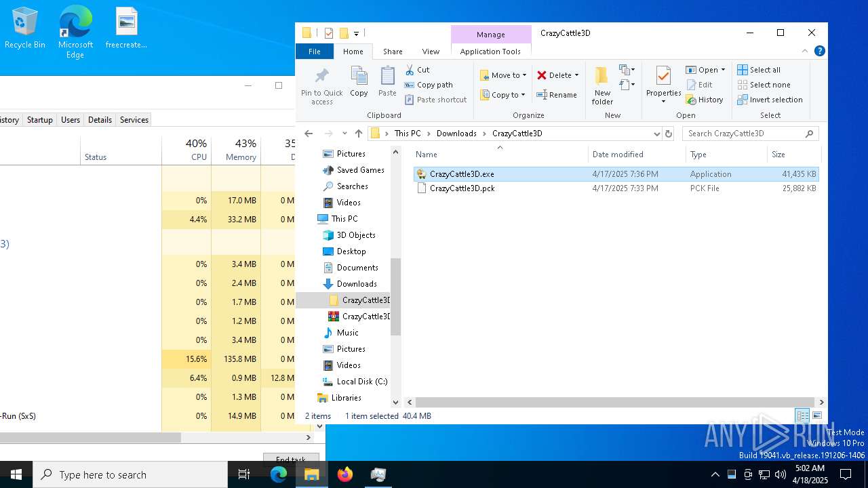Viewport: 868px width, 488px height.
Task: Click taskbar Type here to search box
Action: (x=130, y=474)
